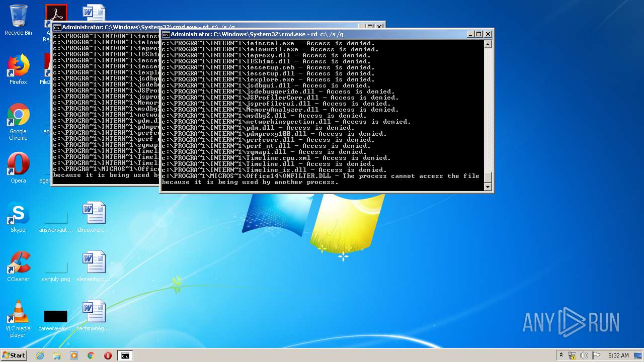Open Windows Explorer from the taskbar
644x362 pixels.
pos(57,355)
